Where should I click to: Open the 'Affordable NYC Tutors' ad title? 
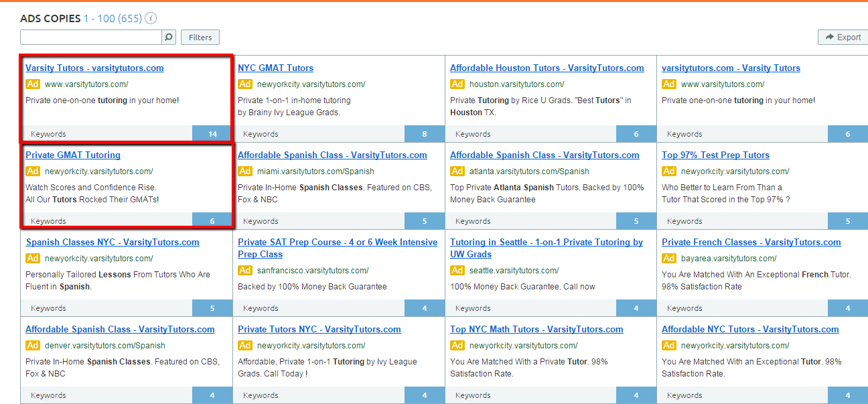[750, 329]
